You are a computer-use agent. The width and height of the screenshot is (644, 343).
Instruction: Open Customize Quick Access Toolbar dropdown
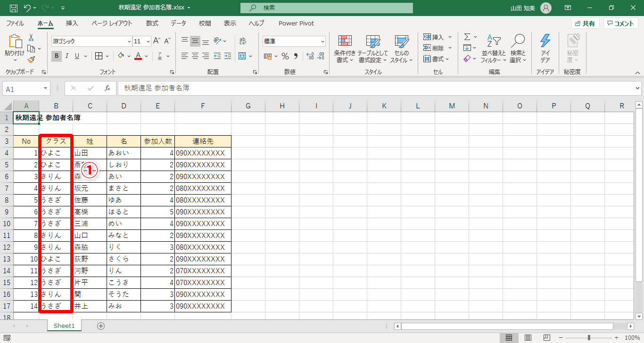click(63, 8)
